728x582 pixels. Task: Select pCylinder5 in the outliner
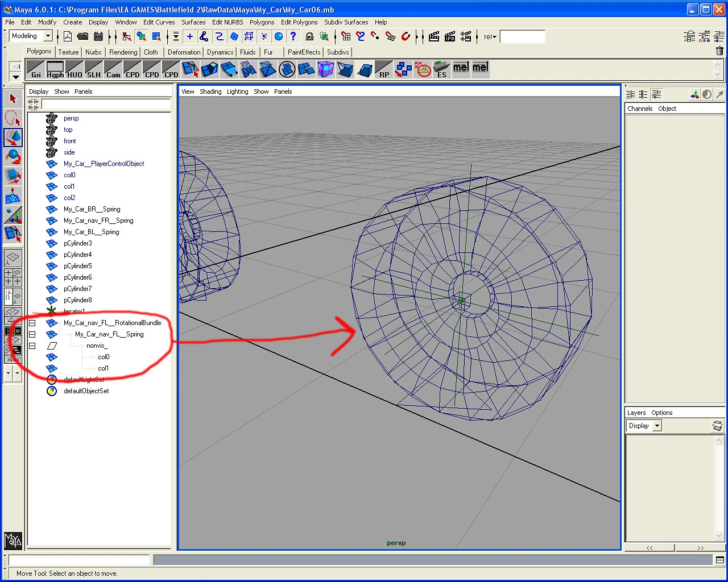pyautogui.click(x=78, y=266)
